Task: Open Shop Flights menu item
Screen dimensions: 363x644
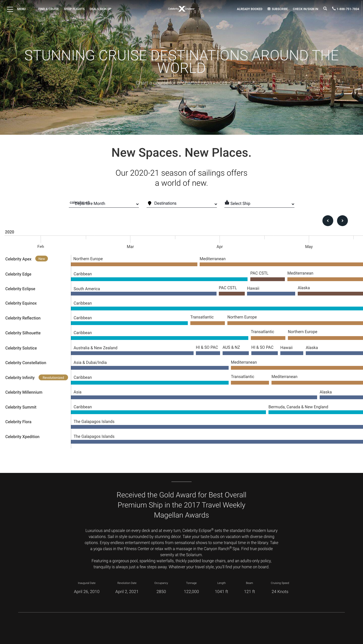Action: [x=74, y=9]
